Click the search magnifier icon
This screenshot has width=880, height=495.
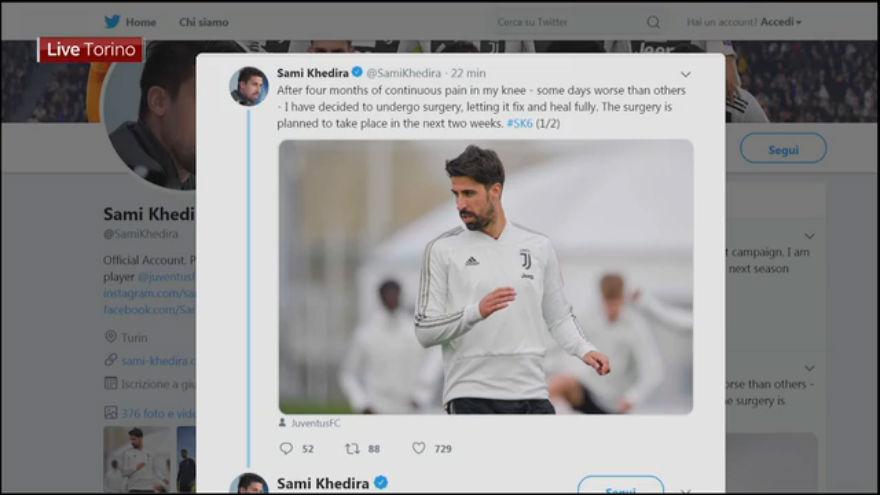coord(653,22)
